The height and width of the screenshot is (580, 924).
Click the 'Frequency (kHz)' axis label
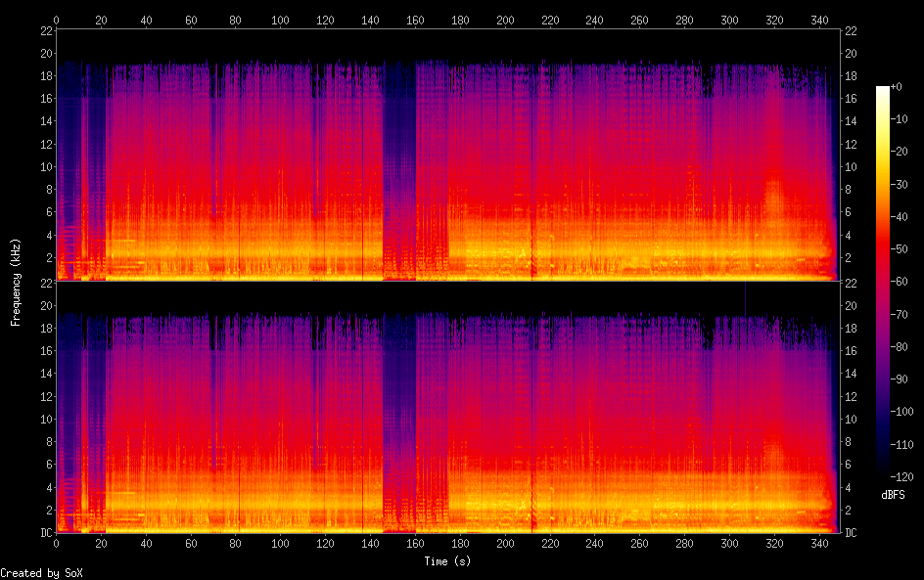tap(16, 282)
